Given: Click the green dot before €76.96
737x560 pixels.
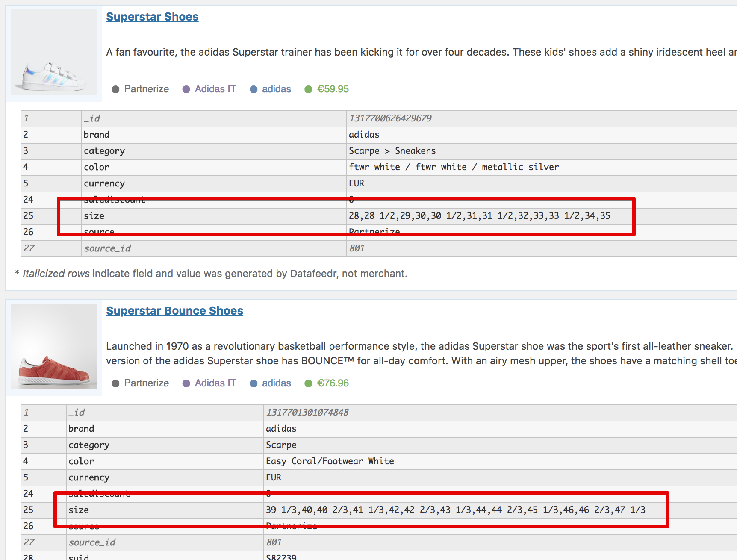Looking at the screenshot, I should tap(308, 383).
